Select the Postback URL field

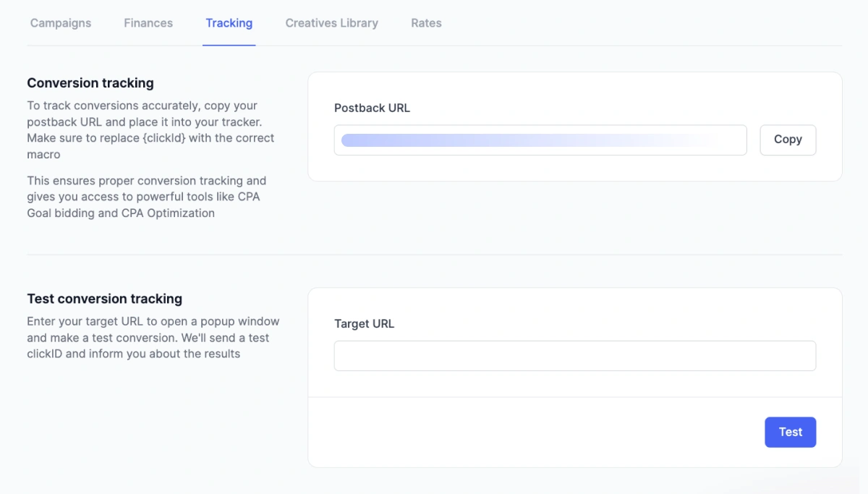540,140
